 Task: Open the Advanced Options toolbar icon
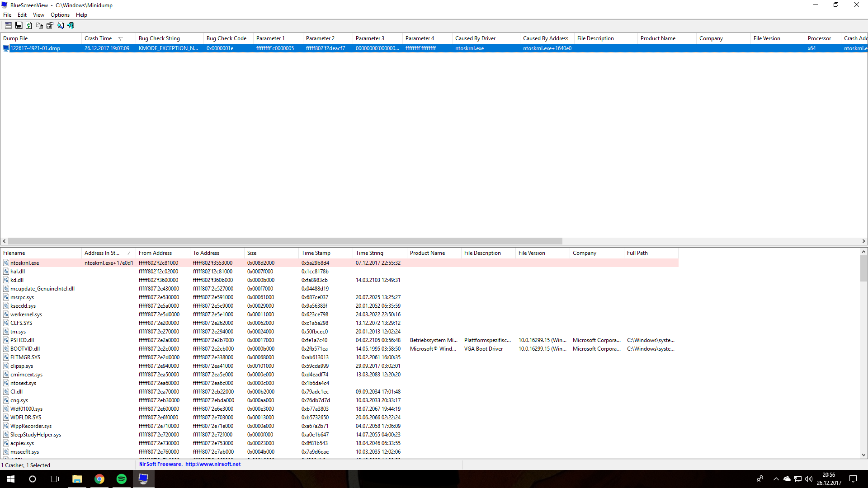point(8,26)
